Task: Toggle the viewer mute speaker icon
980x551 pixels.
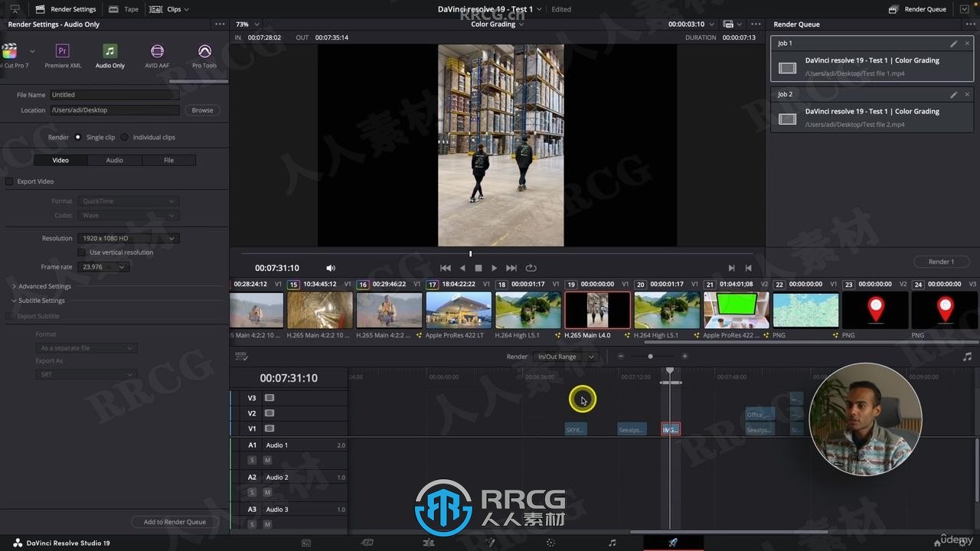Action: pos(331,268)
